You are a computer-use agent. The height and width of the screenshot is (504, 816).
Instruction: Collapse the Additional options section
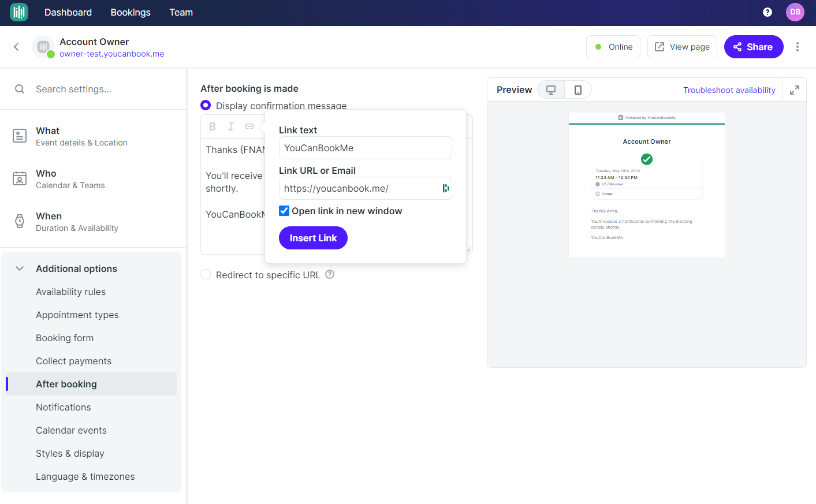pyautogui.click(x=19, y=268)
